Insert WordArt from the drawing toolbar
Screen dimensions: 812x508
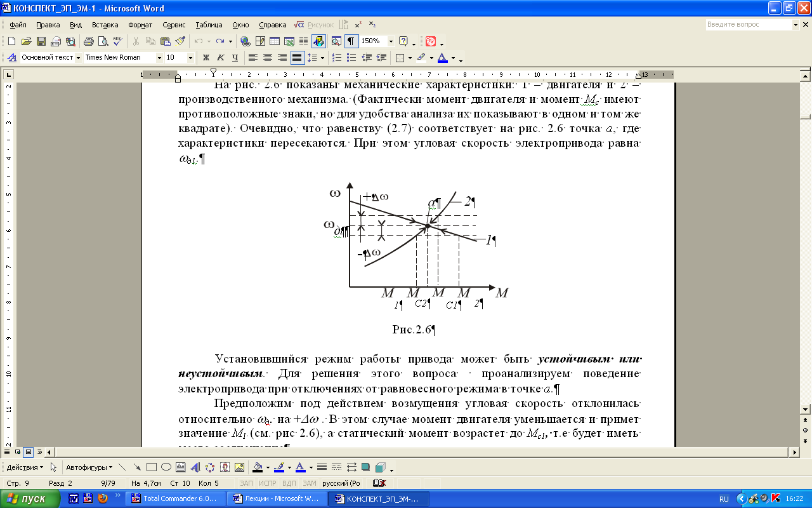[x=195, y=467]
